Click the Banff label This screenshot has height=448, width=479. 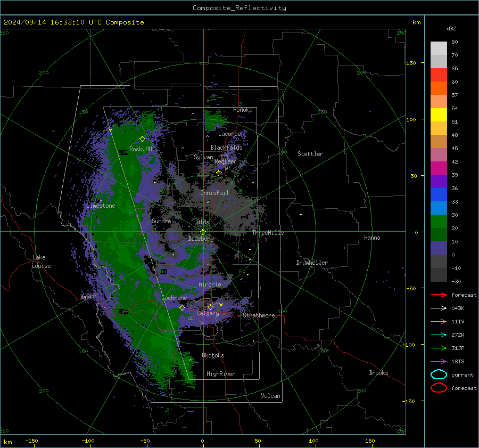pyautogui.click(x=88, y=297)
